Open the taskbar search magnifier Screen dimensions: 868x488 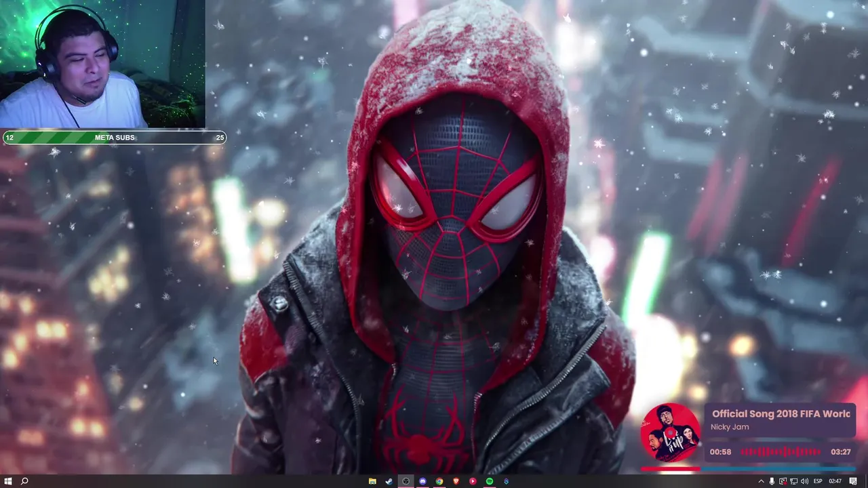pos(24,481)
